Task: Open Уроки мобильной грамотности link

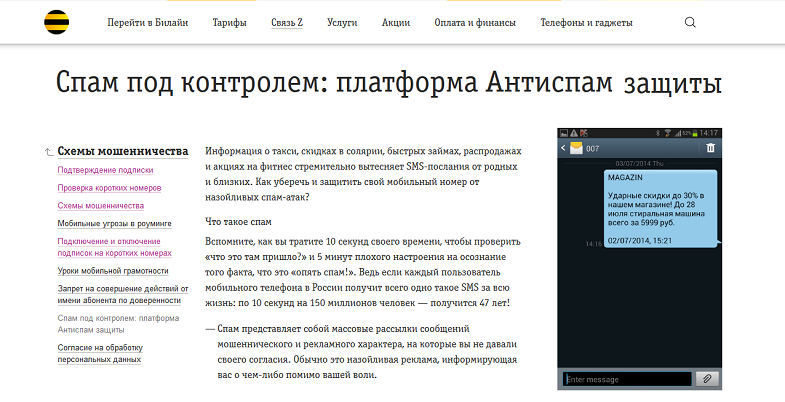Action: 113,271
